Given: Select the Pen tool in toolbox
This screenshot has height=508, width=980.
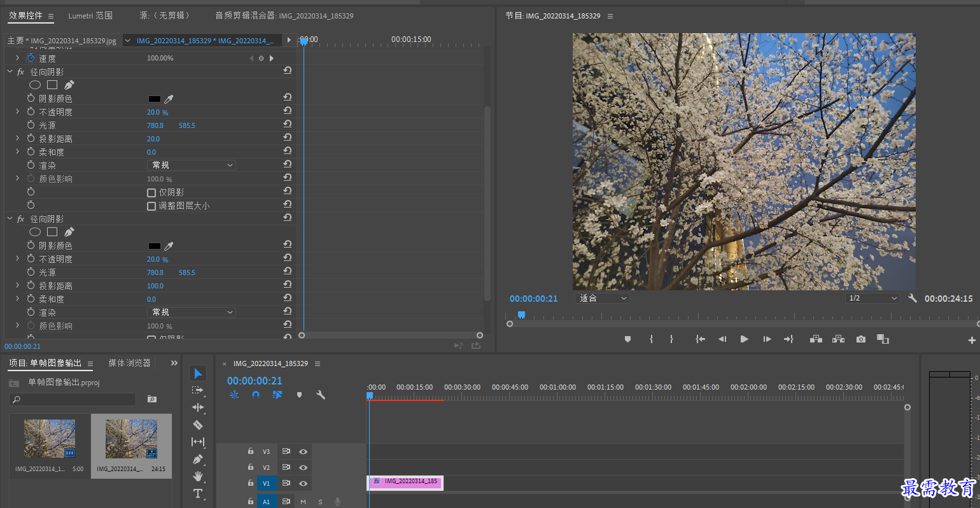Looking at the screenshot, I should tap(198, 459).
